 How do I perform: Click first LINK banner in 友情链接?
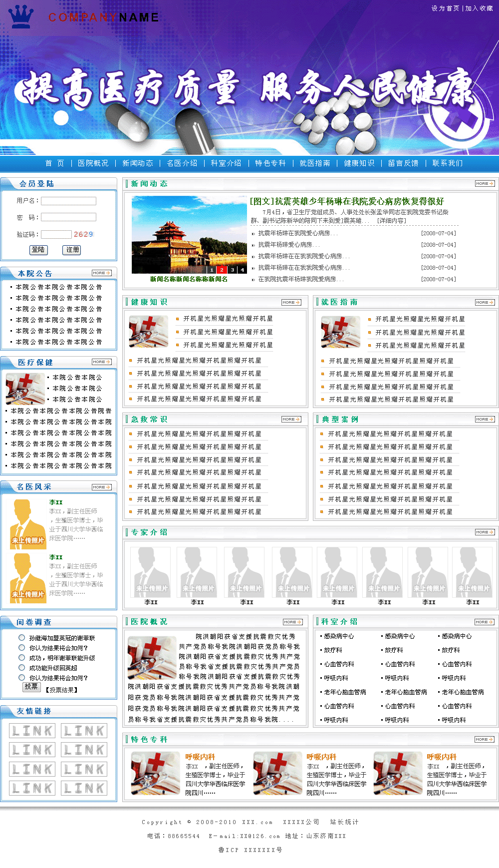(x=32, y=731)
